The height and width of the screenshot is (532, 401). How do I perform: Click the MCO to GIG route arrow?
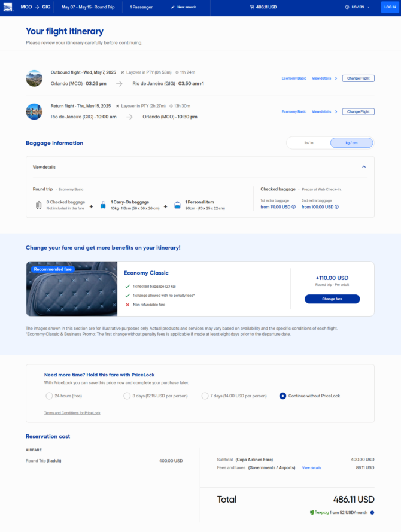coord(37,7)
